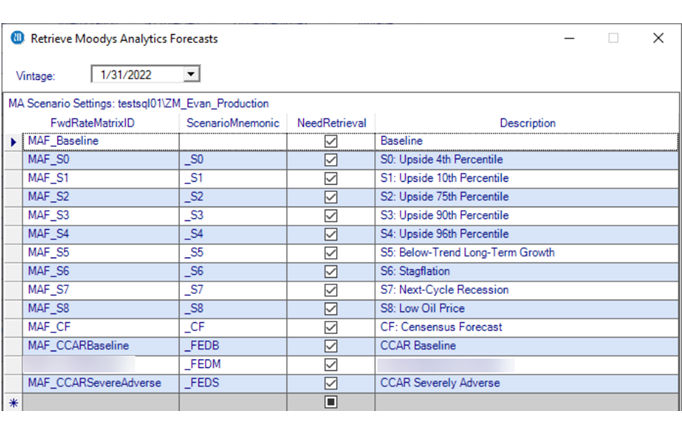The width and height of the screenshot is (682, 432).
Task: Click the _FEDB mnemonic cell
Action: [233, 346]
